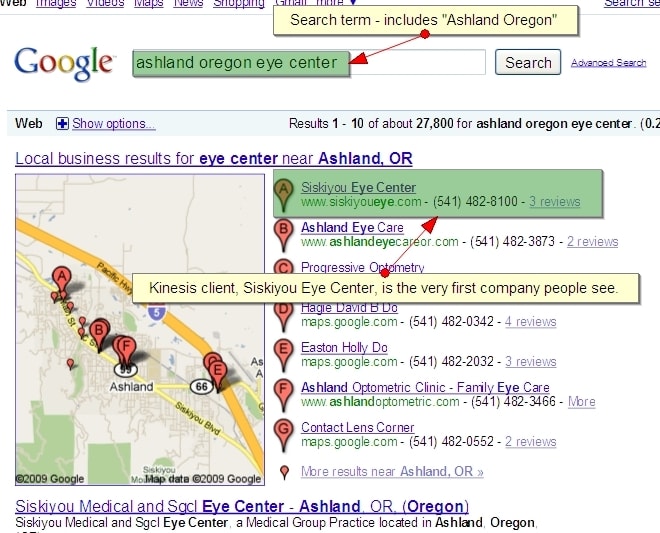Open 3 reviews for Easton Holly Do
Screen dimensions: 660x533
(531, 362)
